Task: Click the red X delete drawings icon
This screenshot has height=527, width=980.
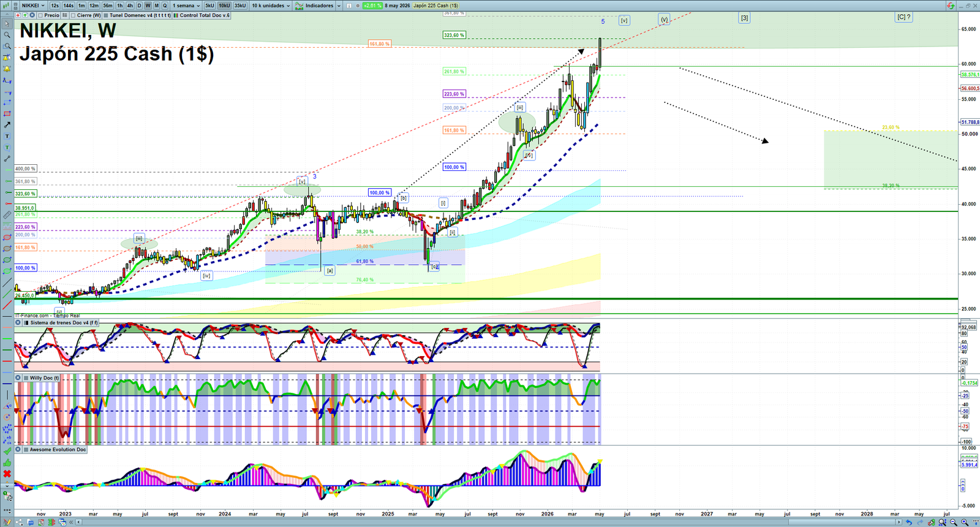Action: coord(7,474)
